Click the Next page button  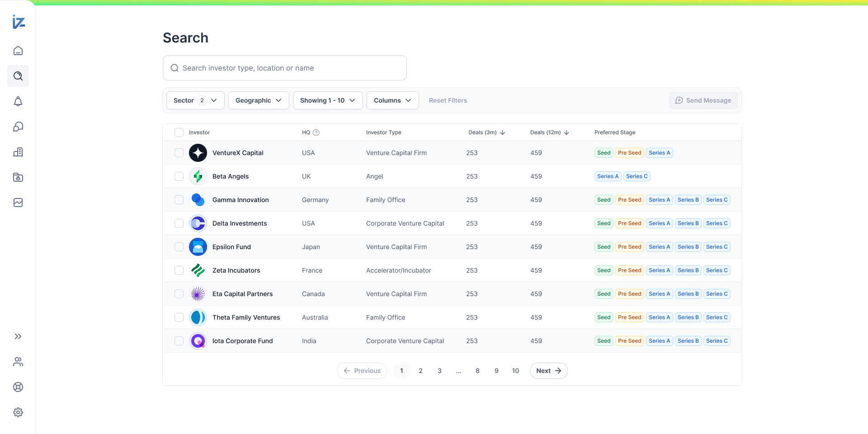coord(548,371)
